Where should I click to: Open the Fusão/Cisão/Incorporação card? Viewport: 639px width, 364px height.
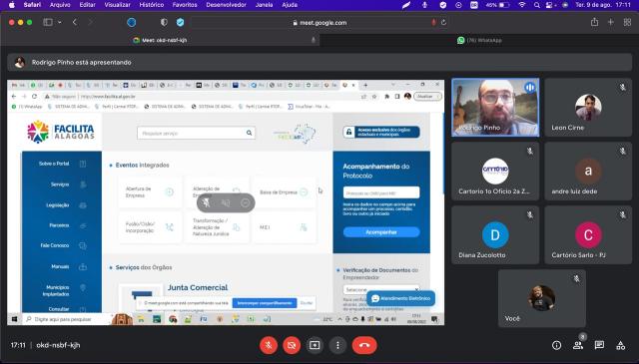(150, 227)
